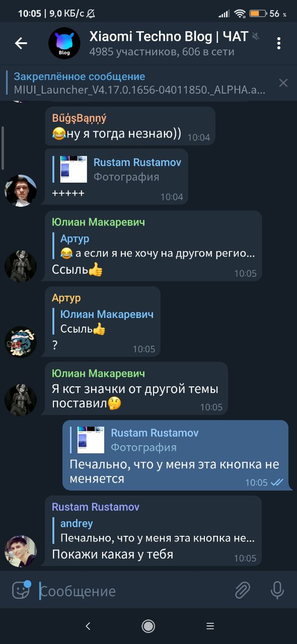Open Xiaomi Techno Blog group avatar
The height and width of the screenshot is (644, 297).
point(64,43)
